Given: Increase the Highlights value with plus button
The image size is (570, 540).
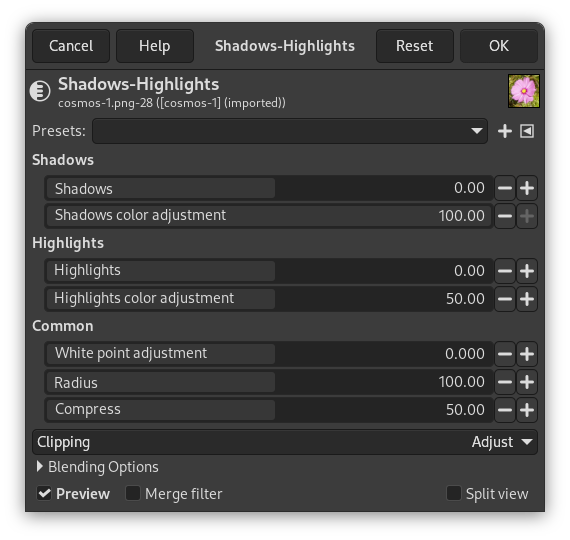Looking at the screenshot, I should click(527, 271).
